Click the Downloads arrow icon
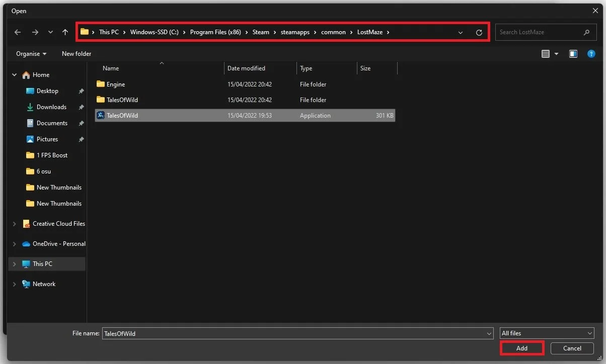 pos(30,107)
